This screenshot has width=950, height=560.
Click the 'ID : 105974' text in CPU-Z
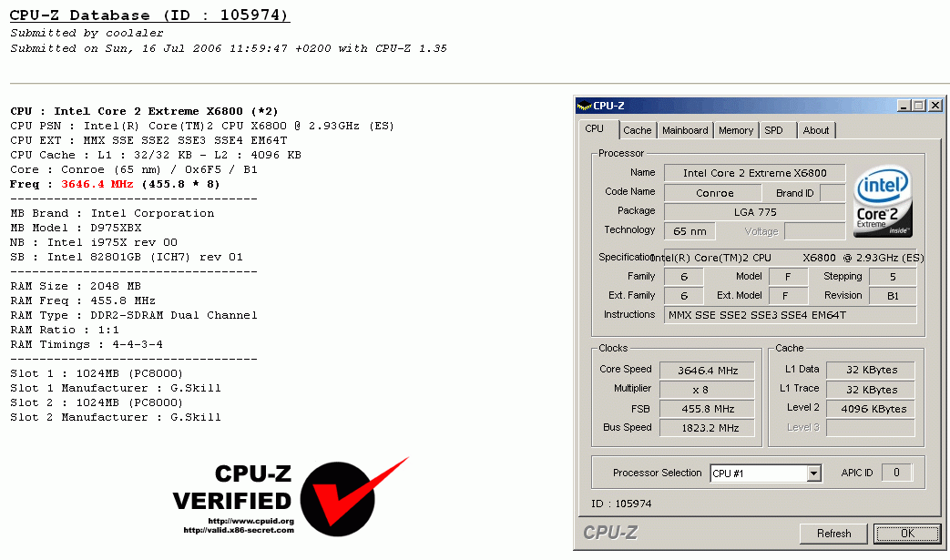point(621,504)
